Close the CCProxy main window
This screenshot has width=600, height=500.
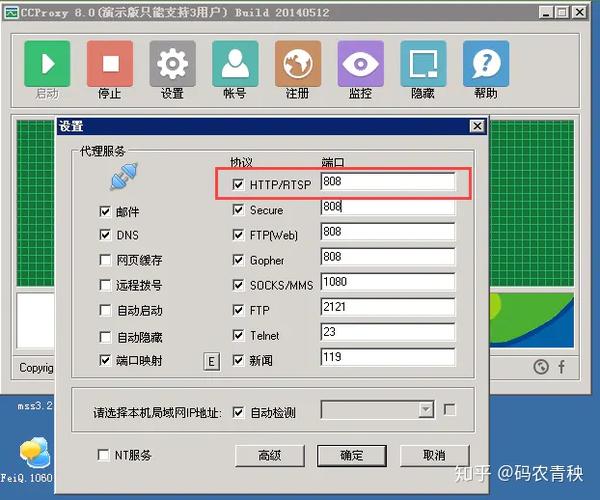580,13
